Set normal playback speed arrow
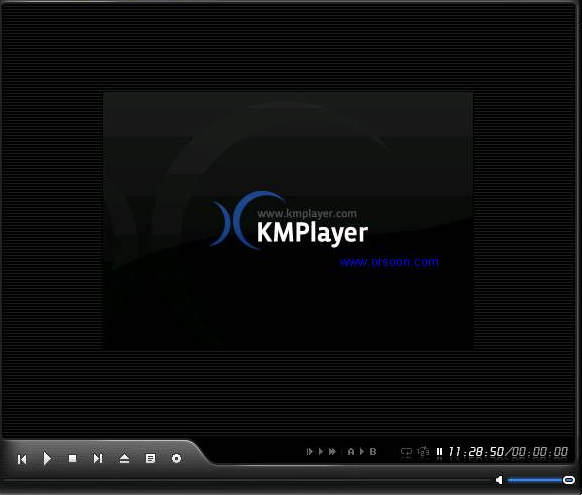The image size is (582, 495). [321, 452]
